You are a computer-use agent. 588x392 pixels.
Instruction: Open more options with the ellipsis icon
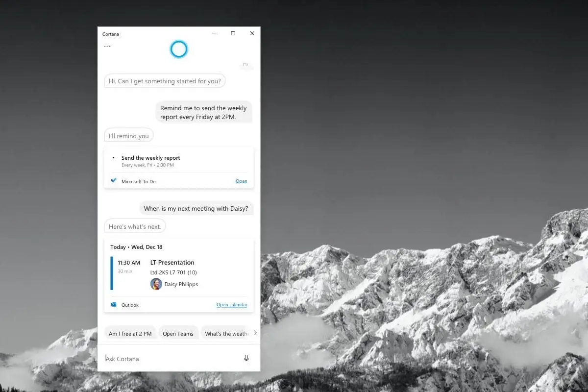point(107,46)
